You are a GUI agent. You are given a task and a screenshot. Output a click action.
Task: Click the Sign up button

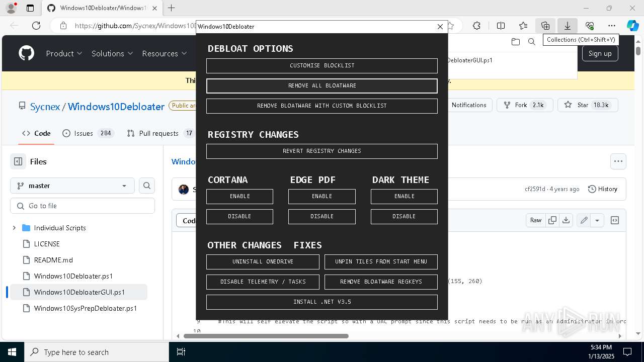click(x=600, y=53)
